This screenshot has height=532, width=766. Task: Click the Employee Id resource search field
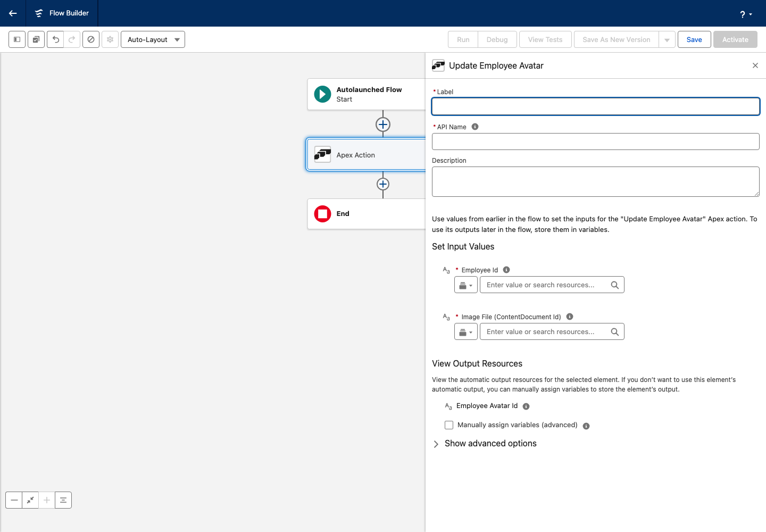pos(552,285)
